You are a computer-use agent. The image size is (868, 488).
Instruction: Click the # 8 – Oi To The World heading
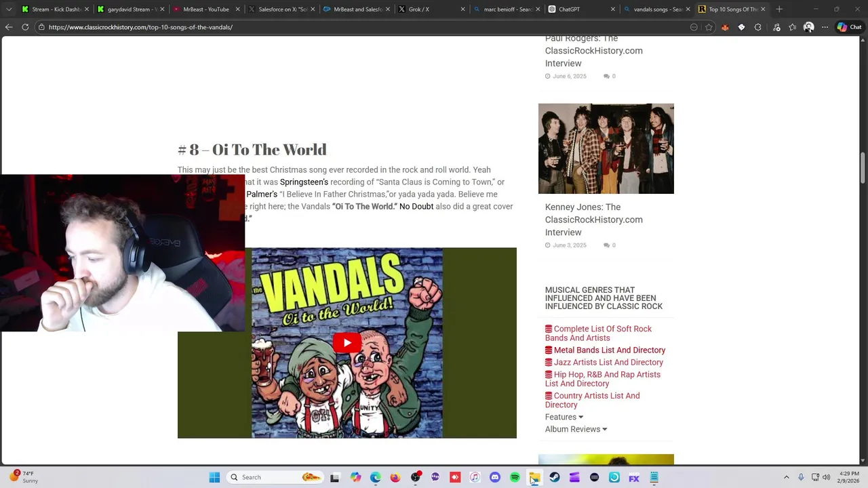pos(252,149)
